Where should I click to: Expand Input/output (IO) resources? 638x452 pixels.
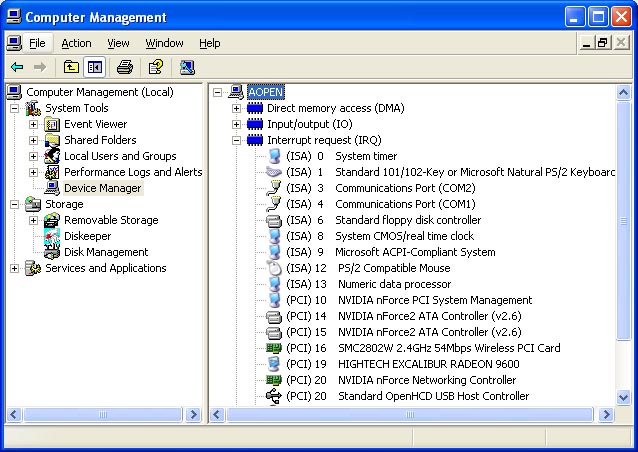236,124
